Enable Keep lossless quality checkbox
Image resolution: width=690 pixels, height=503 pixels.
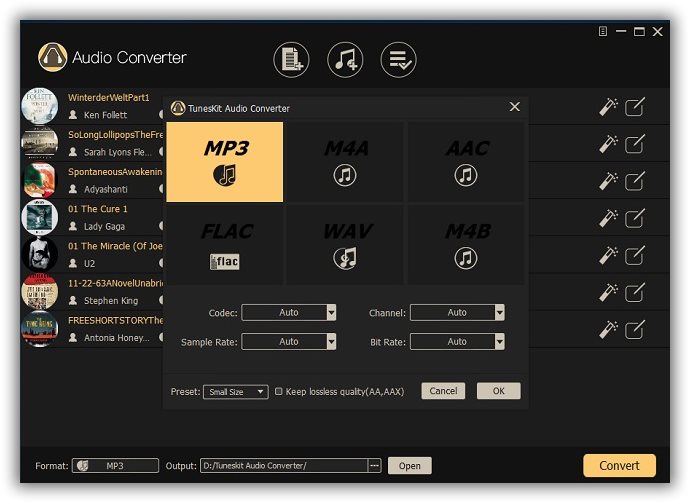click(279, 391)
